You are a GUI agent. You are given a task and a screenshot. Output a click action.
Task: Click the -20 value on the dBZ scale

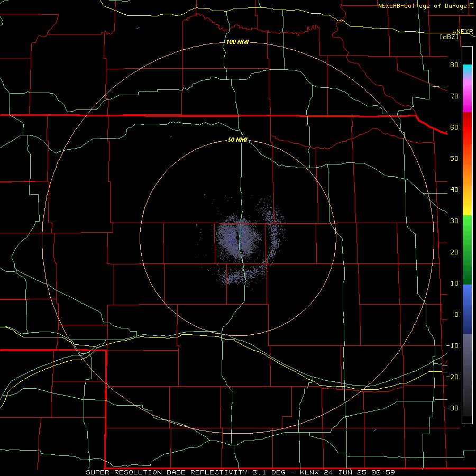(x=452, y=377)
